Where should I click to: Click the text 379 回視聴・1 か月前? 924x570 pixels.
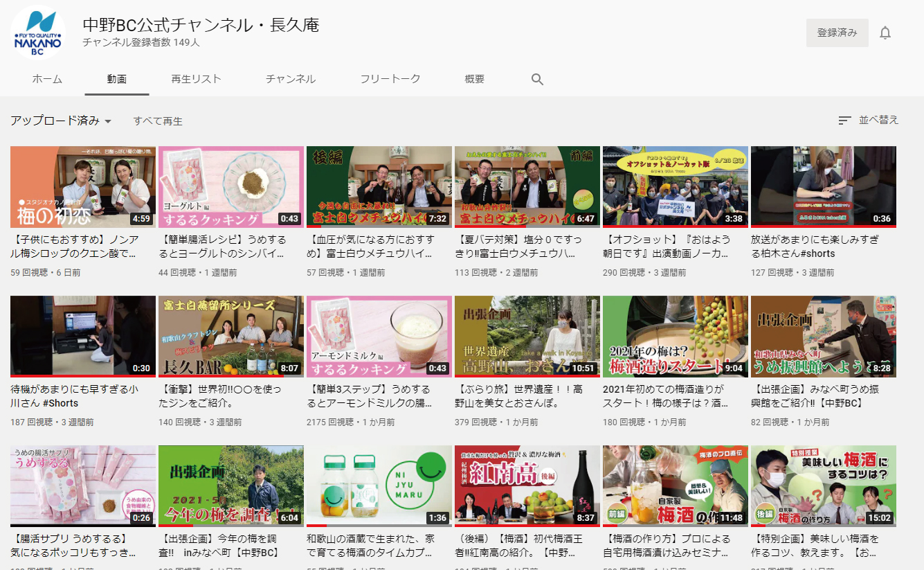[x=496, y=422]
